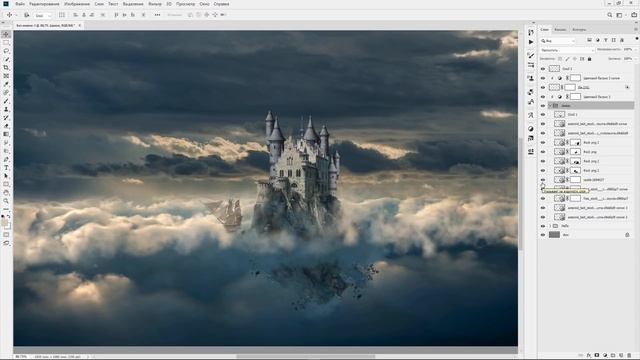Image resolution: width=640 pixels, height=360 pixels.
Task: Select the Horizontal Type tool
Action: (6, 167)
